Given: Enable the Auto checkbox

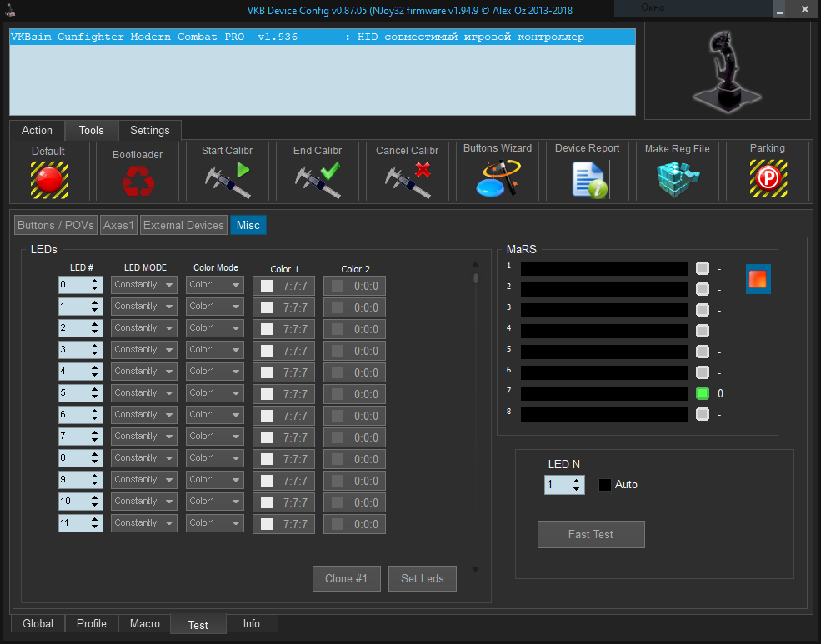Looking at the screenshot, I should (x=605, y=485).
